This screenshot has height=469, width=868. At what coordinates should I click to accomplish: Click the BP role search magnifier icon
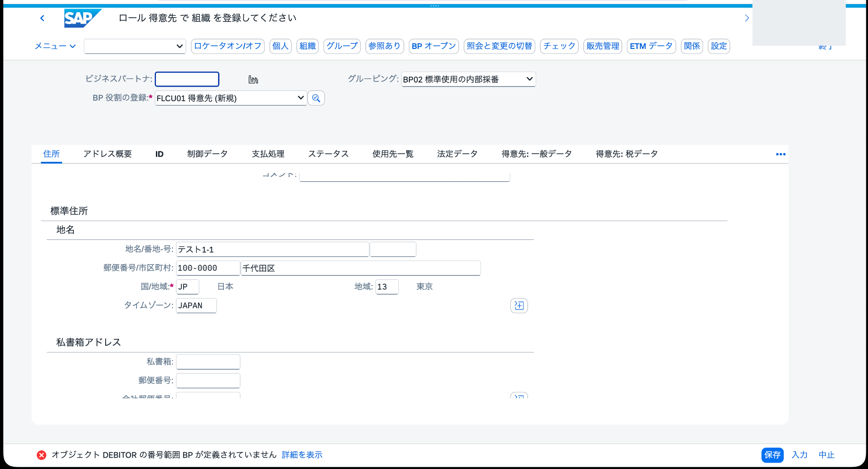316,98
